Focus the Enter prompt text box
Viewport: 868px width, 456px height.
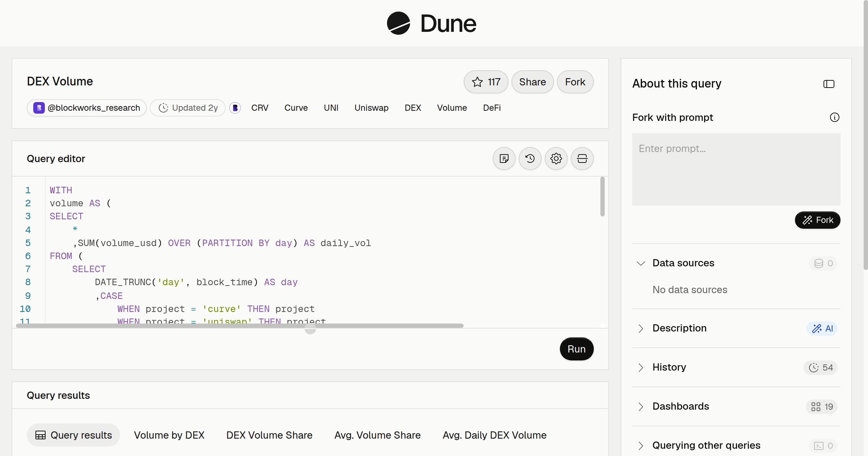tap(736, 169)
